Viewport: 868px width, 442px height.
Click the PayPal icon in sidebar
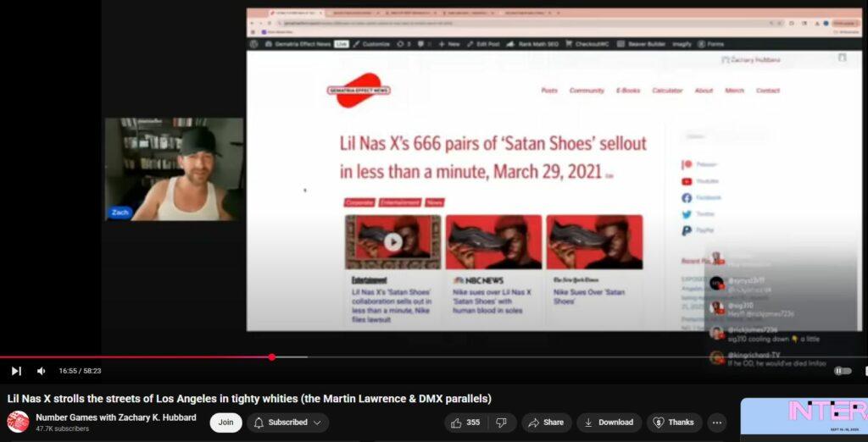(687, 230)
